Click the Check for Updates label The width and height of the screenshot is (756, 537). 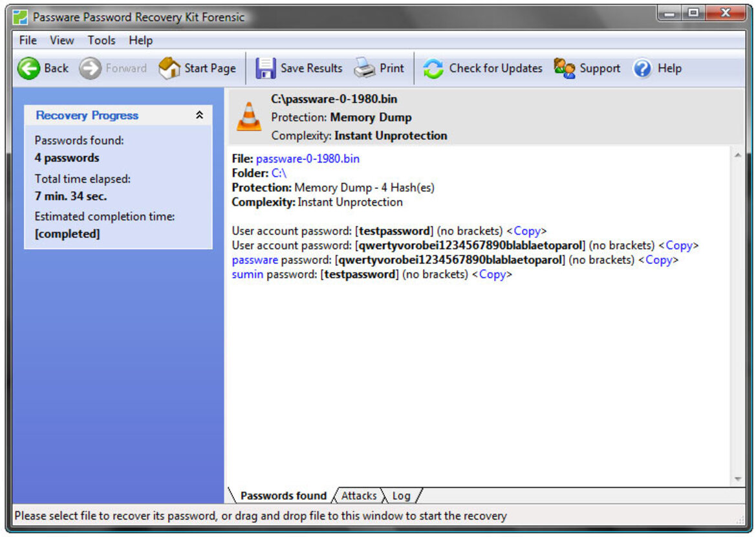click(495, 69)
